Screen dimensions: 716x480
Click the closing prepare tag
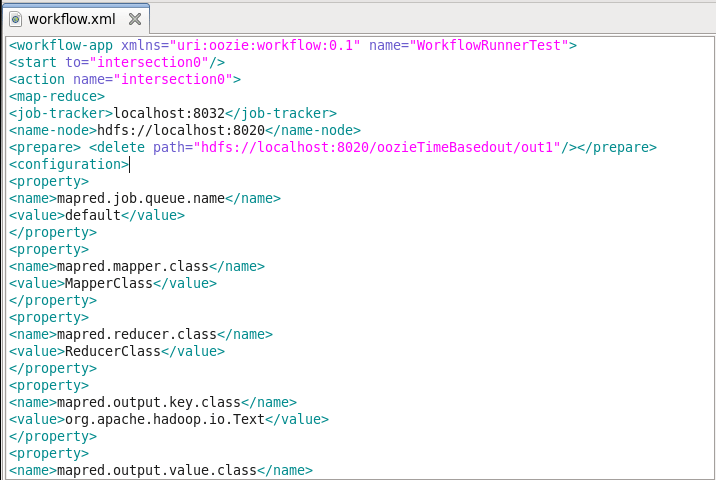(x=616, y=147)
